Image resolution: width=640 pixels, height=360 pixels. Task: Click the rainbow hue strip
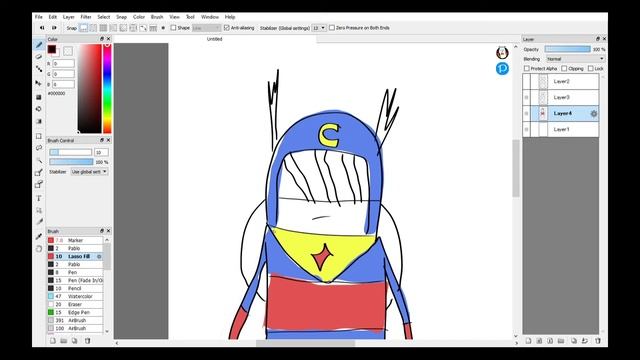click(x=107, y=88)
